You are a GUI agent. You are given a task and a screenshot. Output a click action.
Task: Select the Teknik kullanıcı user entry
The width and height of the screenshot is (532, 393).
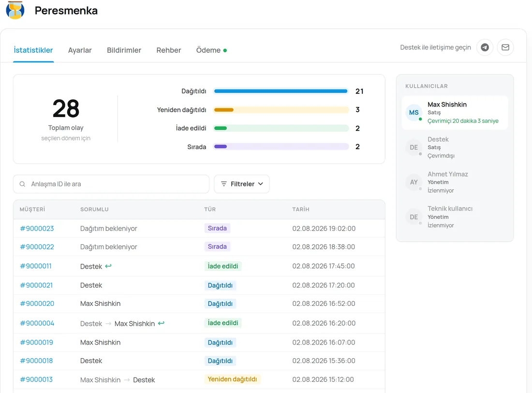(455, 217)
